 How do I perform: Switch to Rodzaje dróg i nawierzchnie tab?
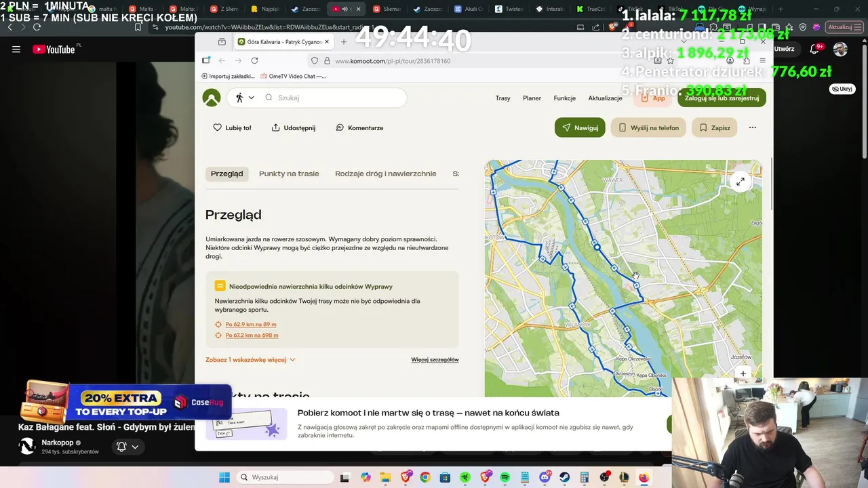click(x=385, y=174)
